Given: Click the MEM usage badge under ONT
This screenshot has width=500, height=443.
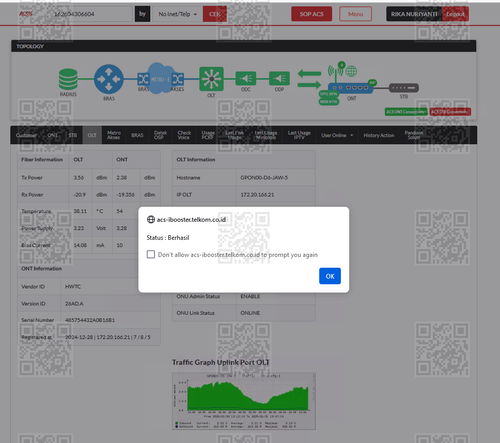Looking at the screenshot, I should 329,102.
